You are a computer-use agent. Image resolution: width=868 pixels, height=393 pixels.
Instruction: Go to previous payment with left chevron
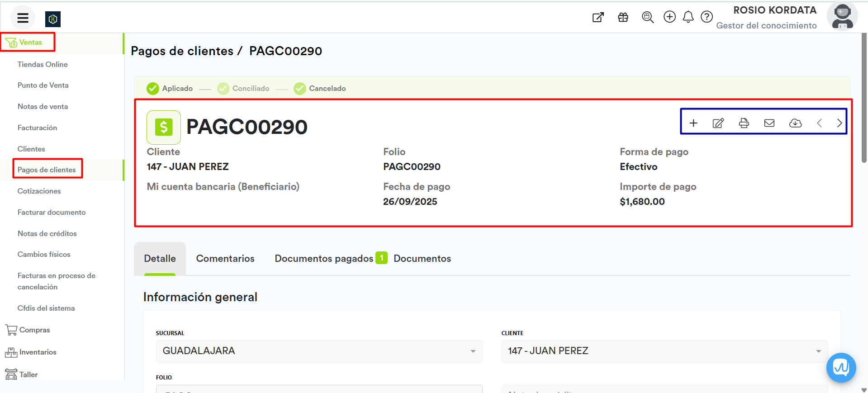click(x=819, y=123)
